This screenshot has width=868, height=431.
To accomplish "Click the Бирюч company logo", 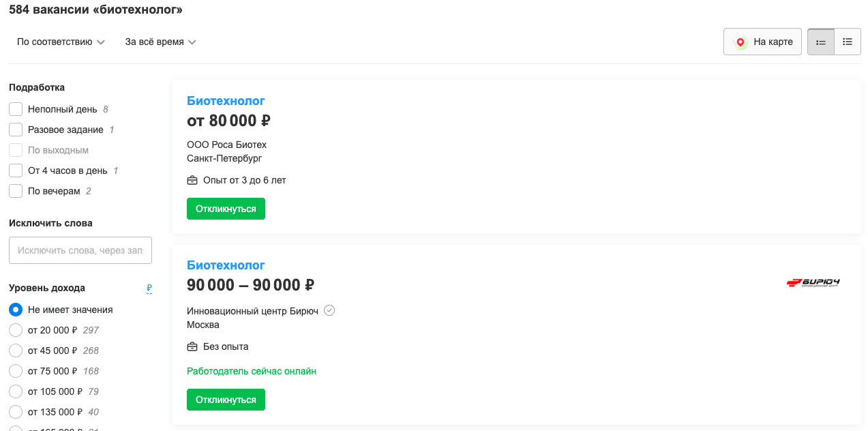I will click(x=813, y=282).
